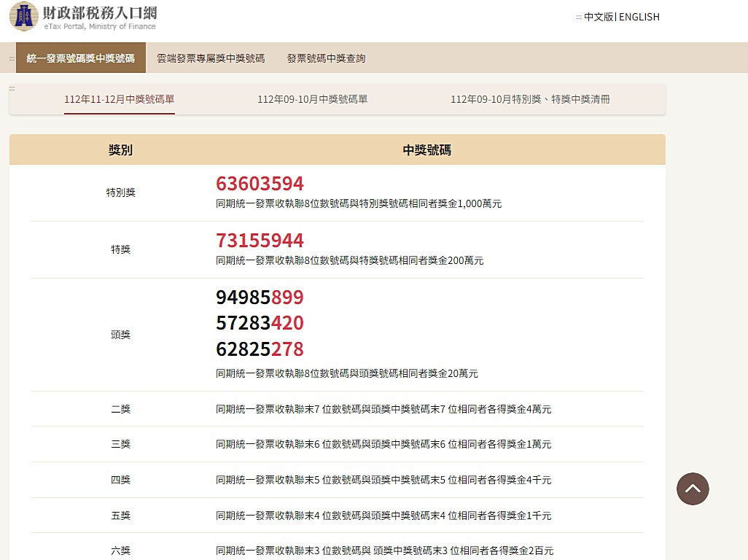The width and height of the screenshot is (748, 560).
Task: Click first prize number 62825278
Action: point(260,349)
